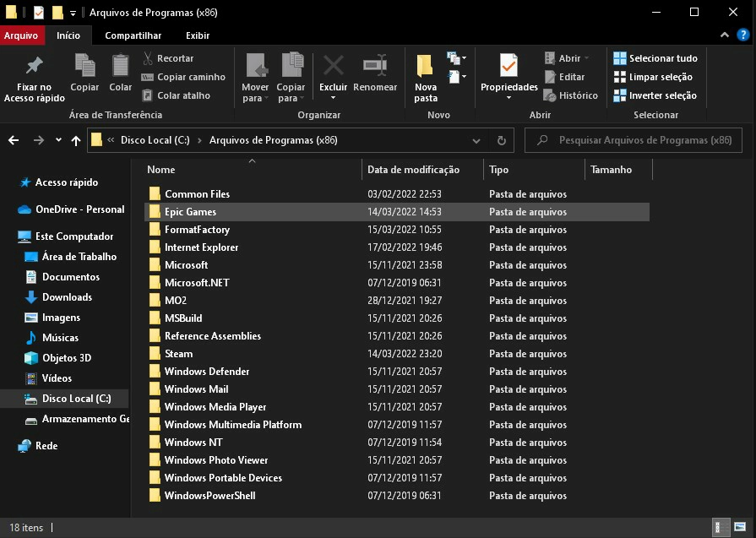756x538 pixels.
Task: Select the Epic Games folder
Action: click(397, 212)
